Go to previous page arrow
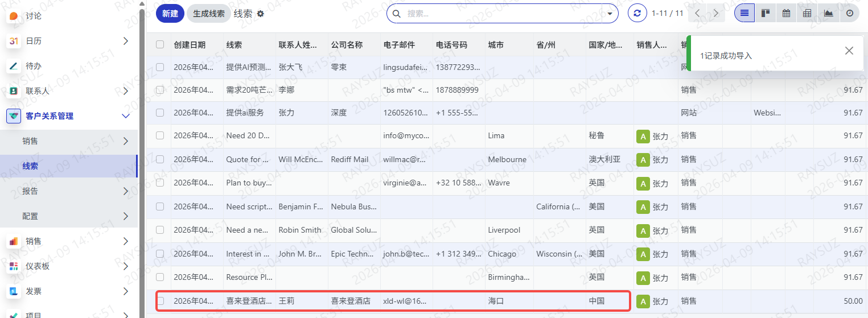868x318 pixels. click(x=698, y=13)
